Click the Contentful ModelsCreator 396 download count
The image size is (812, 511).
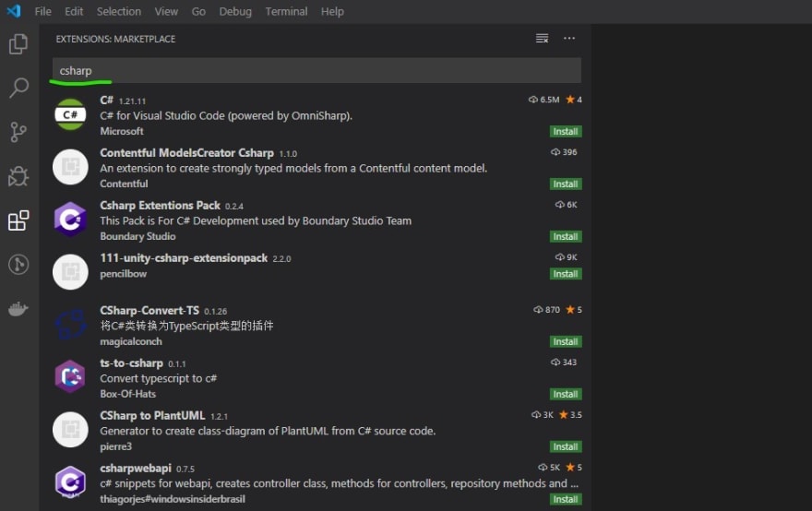pyautogui.click(x=564, y=152)
